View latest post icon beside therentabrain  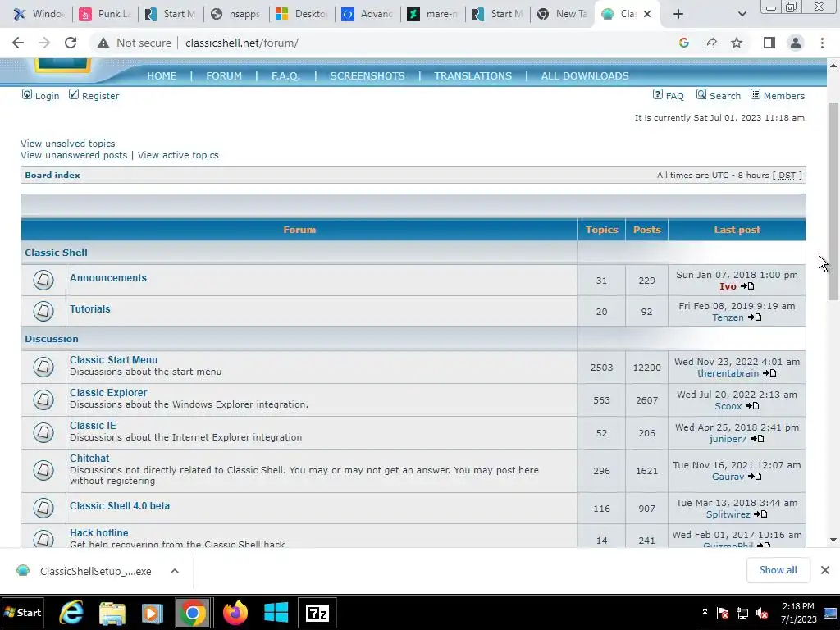(x=769, y=373)
